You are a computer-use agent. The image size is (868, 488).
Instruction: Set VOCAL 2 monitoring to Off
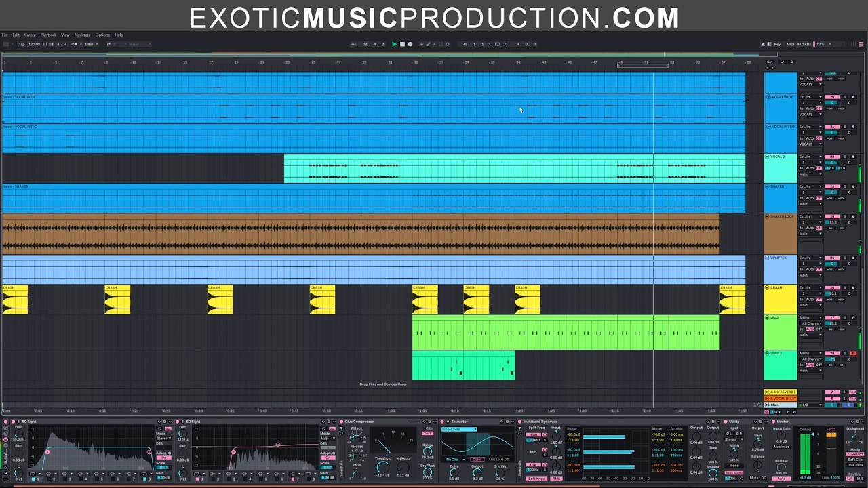point(818,168)
